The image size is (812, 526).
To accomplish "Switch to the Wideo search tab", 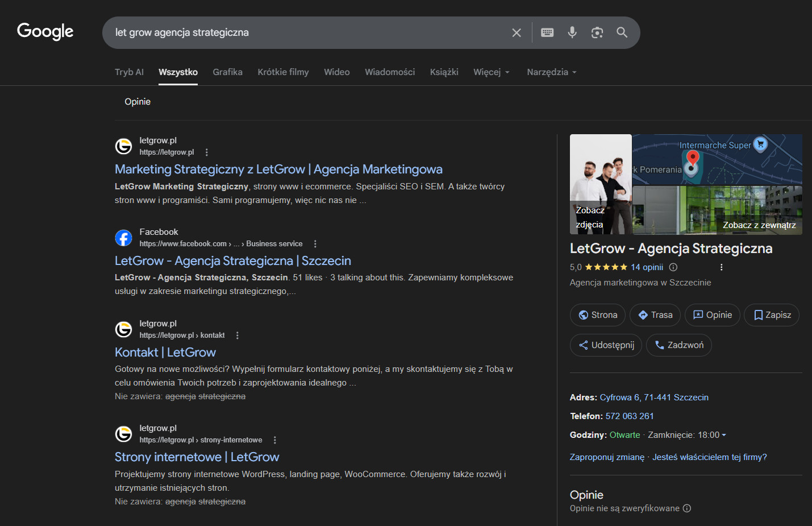I will (x=336, y=72).
